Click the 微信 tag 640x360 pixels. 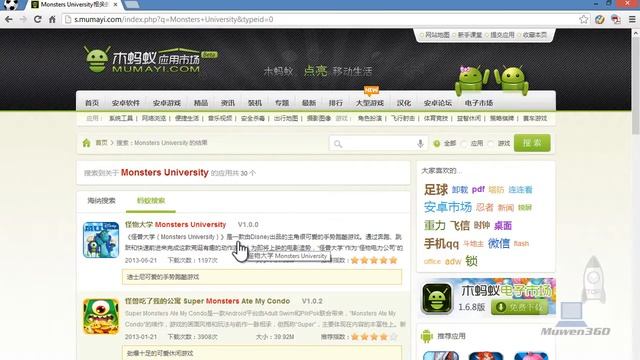[x=499, y=243]
